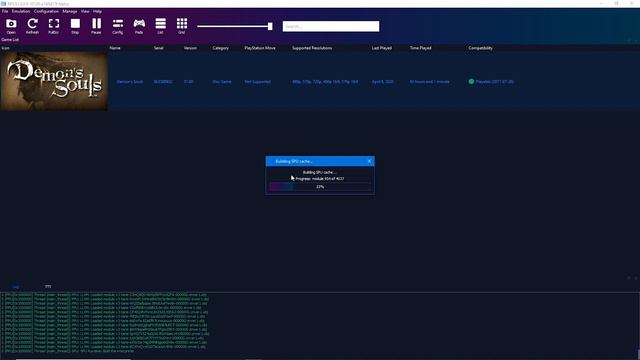Open the Config settings icon

click(118, 26)
